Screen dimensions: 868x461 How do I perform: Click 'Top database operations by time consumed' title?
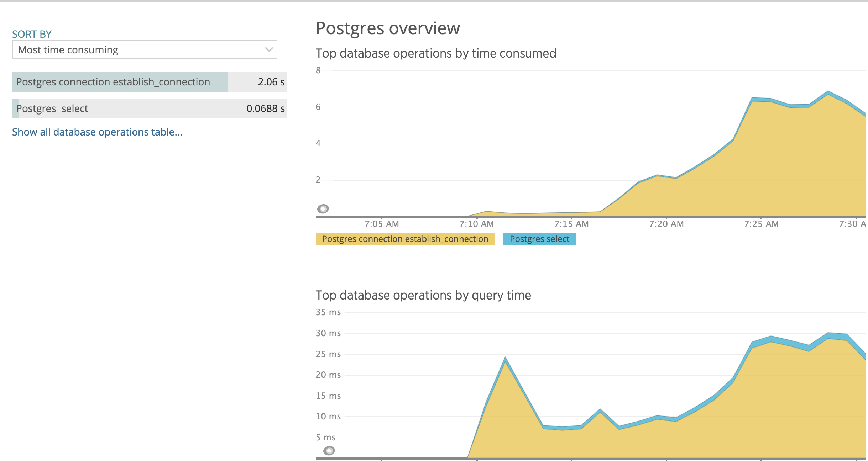[x=436, y=53]
